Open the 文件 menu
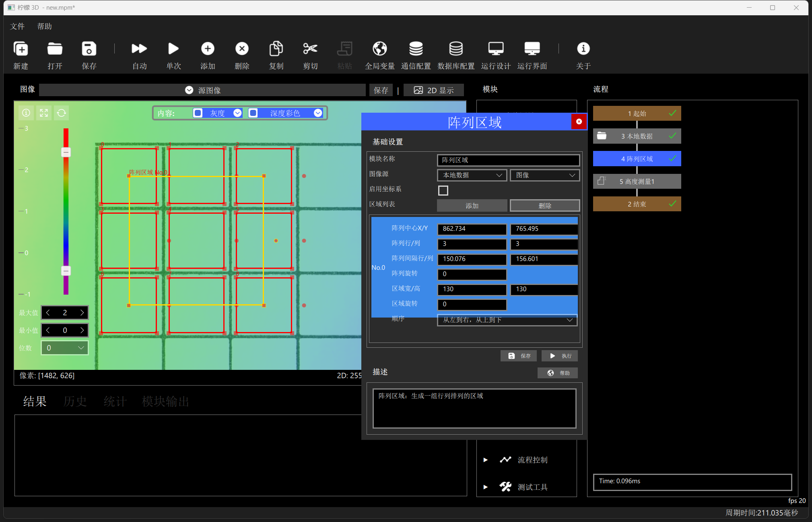Viewport: 812px width, 522px height. [x=17, y=26]
